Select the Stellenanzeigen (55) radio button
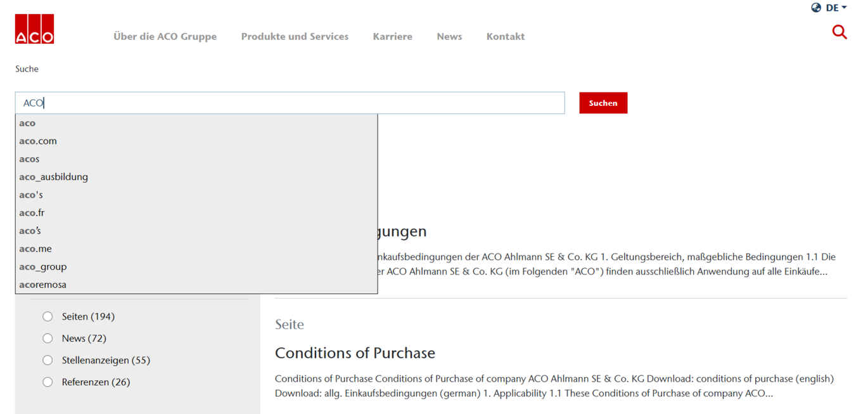Screen dimensions: 868x414 [48, 360]
